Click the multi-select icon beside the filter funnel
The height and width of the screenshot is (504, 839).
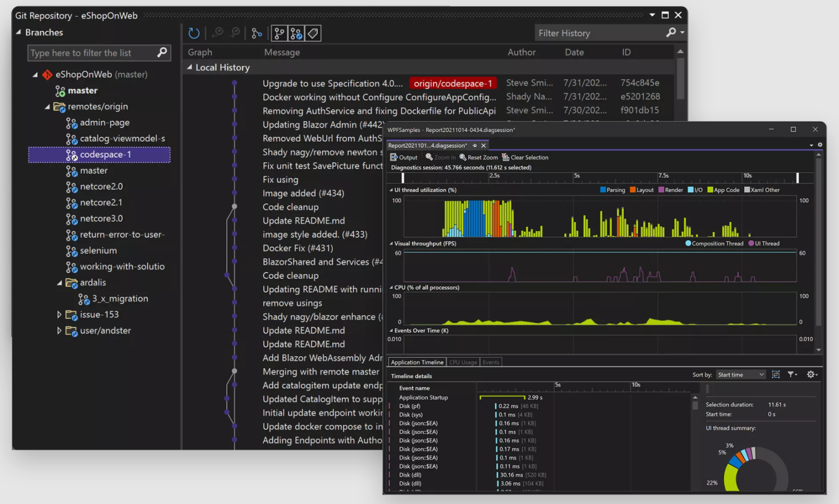[x=776, y=374]
